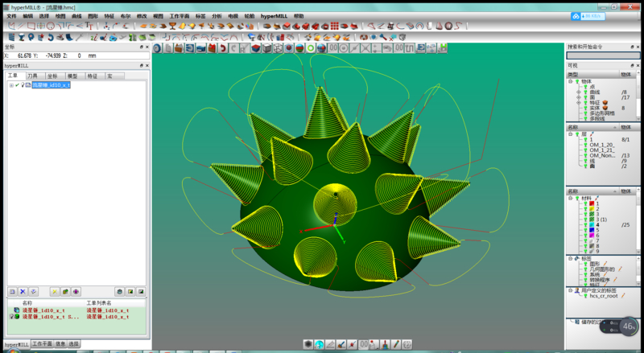
Task: Click the S-shaped curve icon
Action: click(458, 26)
